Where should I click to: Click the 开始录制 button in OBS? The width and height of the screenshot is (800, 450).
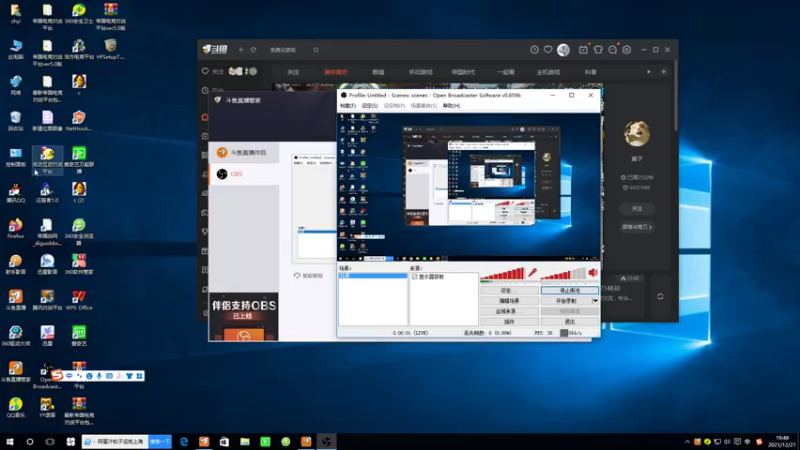(x=566, y=301)
